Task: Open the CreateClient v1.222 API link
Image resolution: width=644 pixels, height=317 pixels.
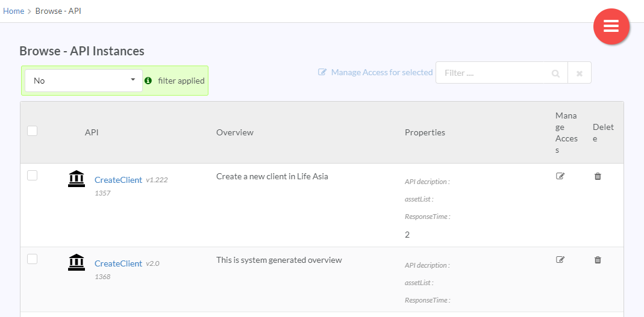Action: [118, 180]
